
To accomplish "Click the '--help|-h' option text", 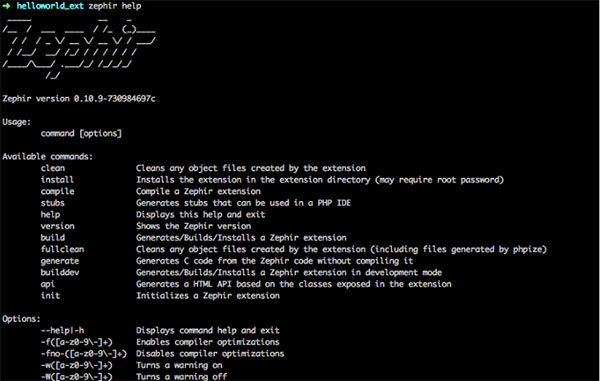I will (62, 331).
